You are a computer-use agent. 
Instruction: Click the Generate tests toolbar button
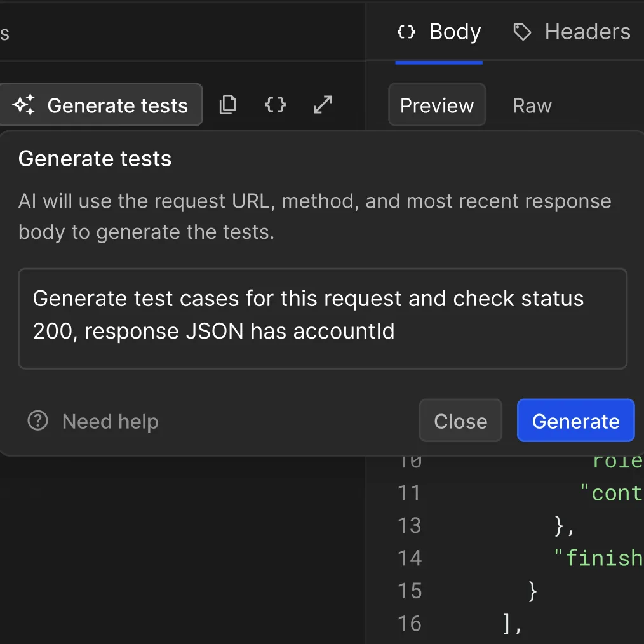click(x=102, y=104)
